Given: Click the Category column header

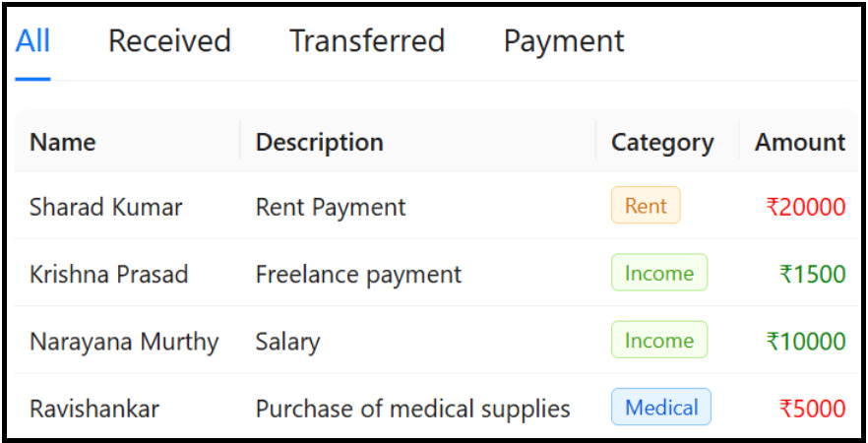Looking at the screenshot, I should coord(662,142).
